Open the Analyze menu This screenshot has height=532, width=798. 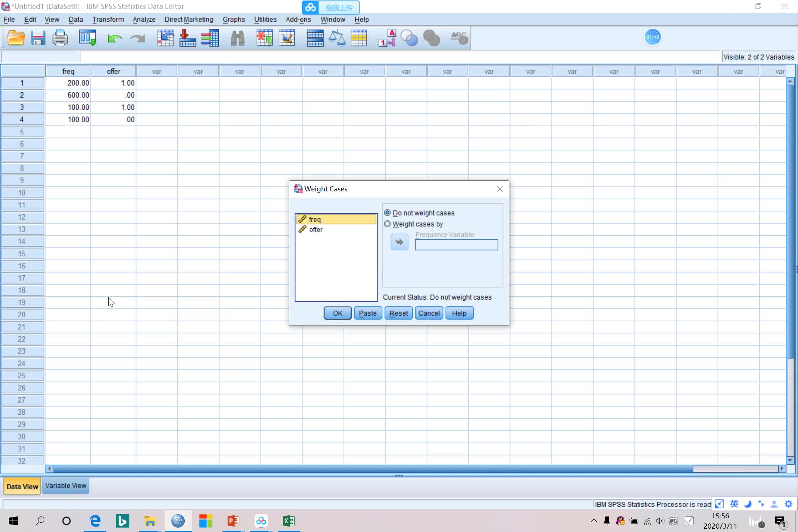[144, 20]
